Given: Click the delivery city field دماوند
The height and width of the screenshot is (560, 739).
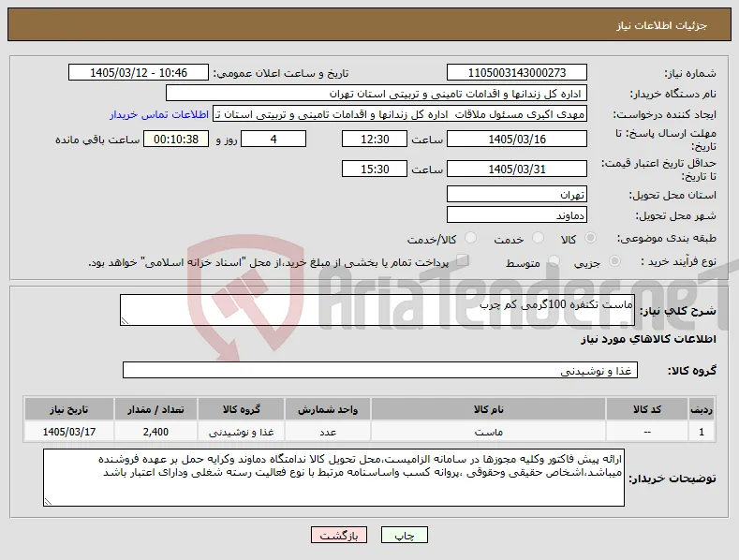Looking at the screenshot, I should (x=516, y=215).
